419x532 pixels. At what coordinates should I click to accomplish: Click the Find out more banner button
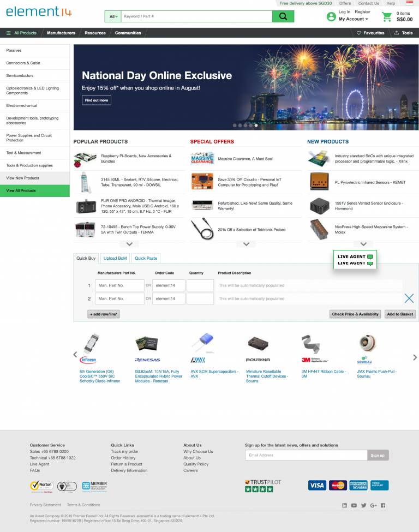[x=97, y=100]
